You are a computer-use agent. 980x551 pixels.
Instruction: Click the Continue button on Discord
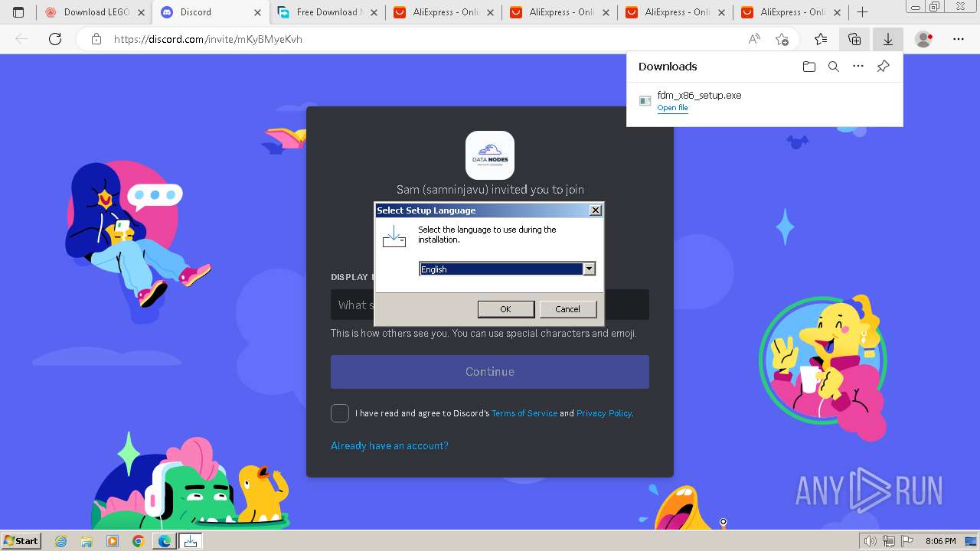click(490, 372)
